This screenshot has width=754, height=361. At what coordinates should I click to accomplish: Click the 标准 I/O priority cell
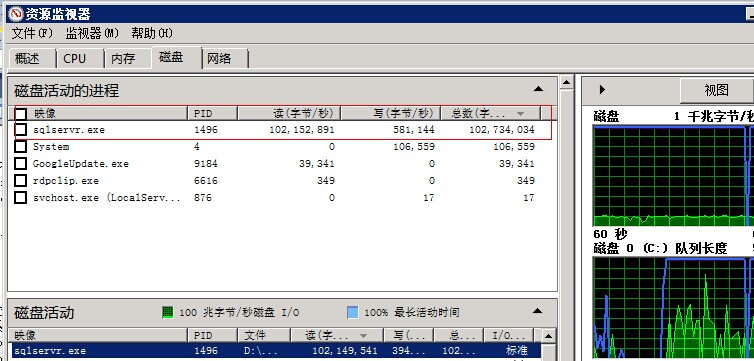tap(516, 350)
